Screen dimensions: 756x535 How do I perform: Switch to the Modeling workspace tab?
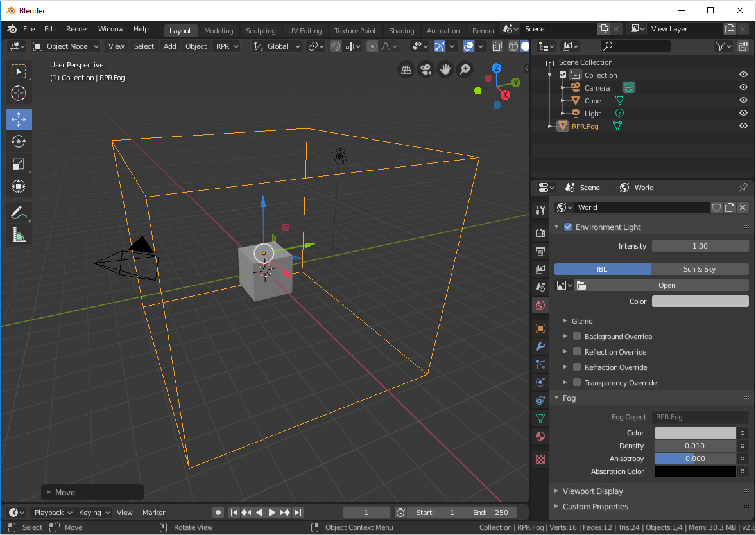[218, 30]
